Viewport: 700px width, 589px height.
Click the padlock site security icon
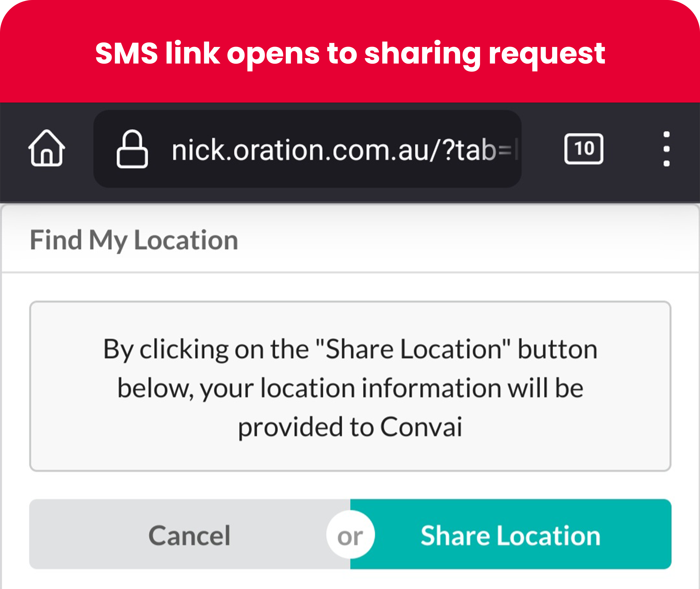[x=132, y=149]
